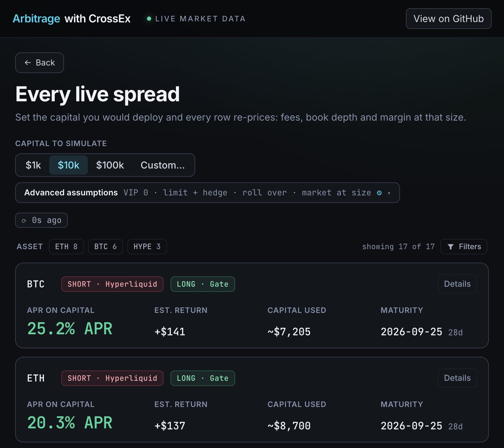Expand Advanced assumptions dropdown arrow
Screen dimensions: 504x448
pos(389,193)
